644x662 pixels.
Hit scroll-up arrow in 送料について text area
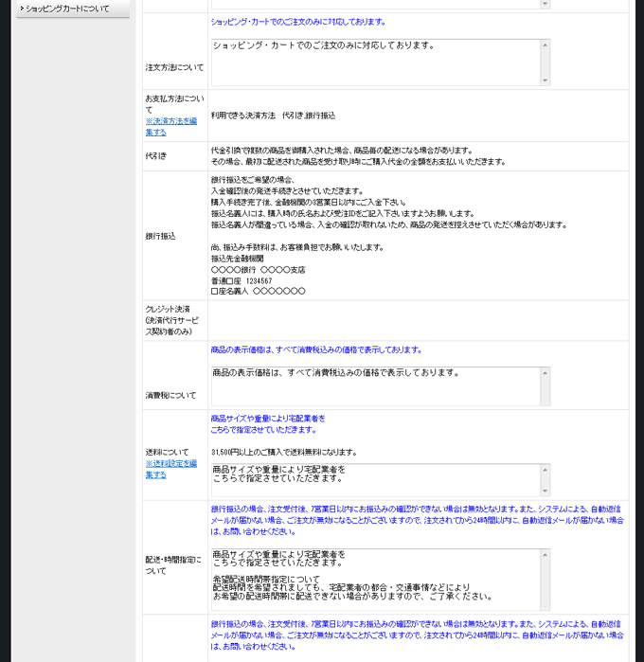[x=545, y=469]
